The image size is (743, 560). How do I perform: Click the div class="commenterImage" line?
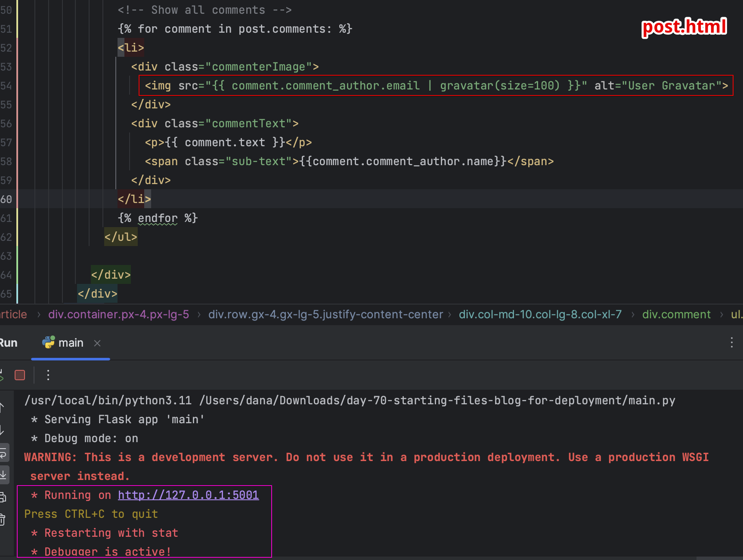[x=225, y=67]
